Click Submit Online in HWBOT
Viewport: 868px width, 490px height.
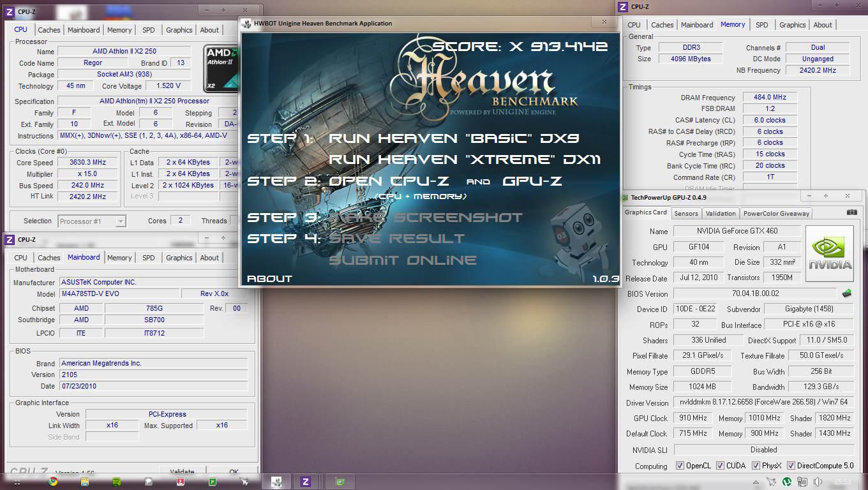click(x=403, y=260)
